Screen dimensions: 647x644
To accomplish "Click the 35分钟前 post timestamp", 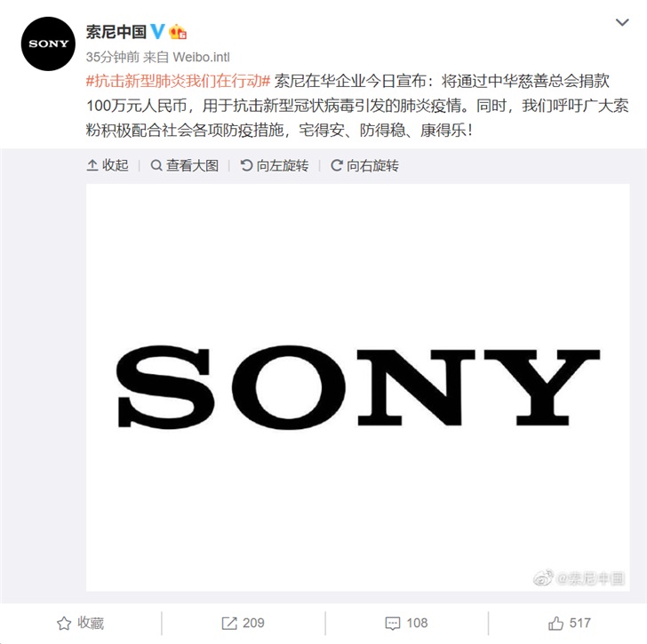I will coord(112,57).
